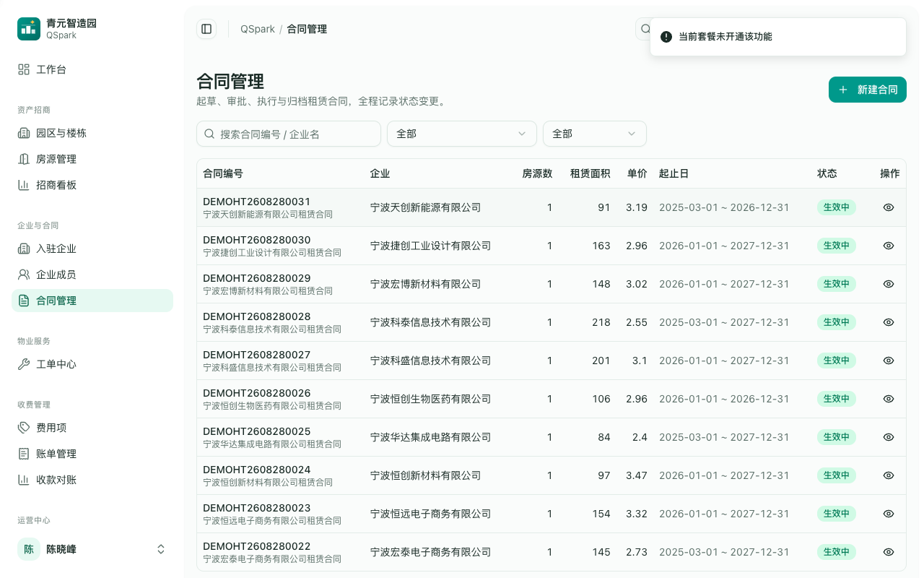This screenshot has width=924, height=578.
Task: Click contract number DEMOHT2608280028
Action: 257,316
